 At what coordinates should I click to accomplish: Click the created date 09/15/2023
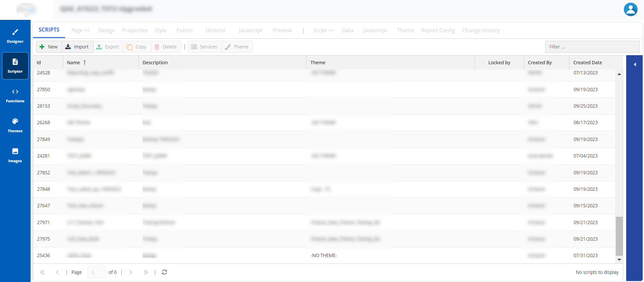pos(586,206)
